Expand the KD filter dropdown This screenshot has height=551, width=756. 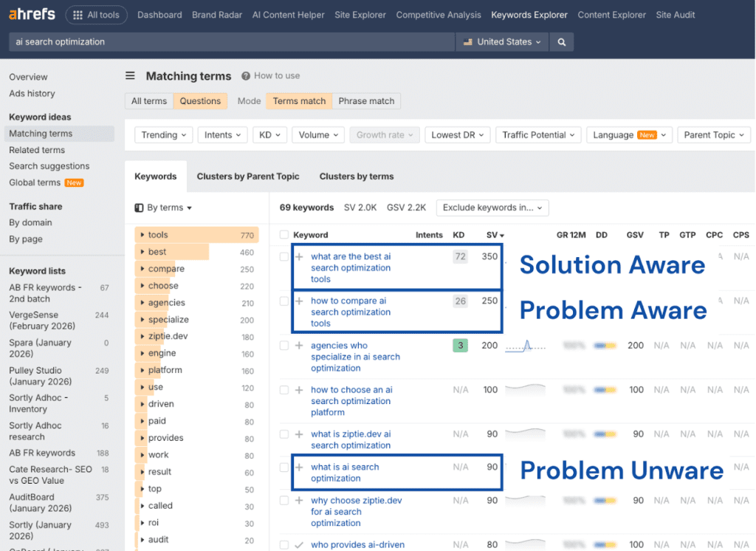click(269, 135)
